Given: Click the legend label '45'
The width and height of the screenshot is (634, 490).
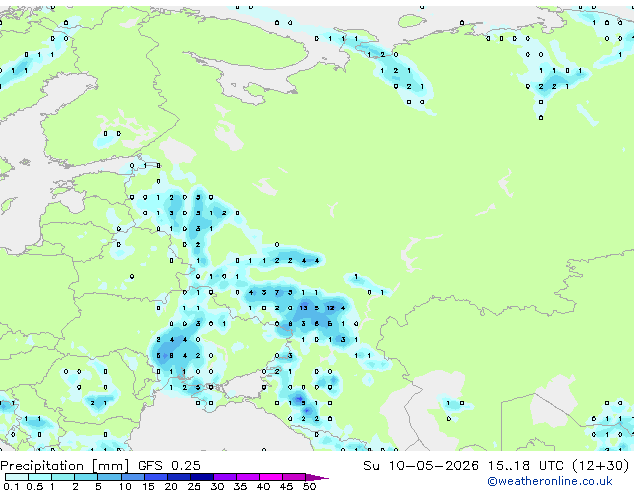Looking at the screenshot, I should [286, 486].
